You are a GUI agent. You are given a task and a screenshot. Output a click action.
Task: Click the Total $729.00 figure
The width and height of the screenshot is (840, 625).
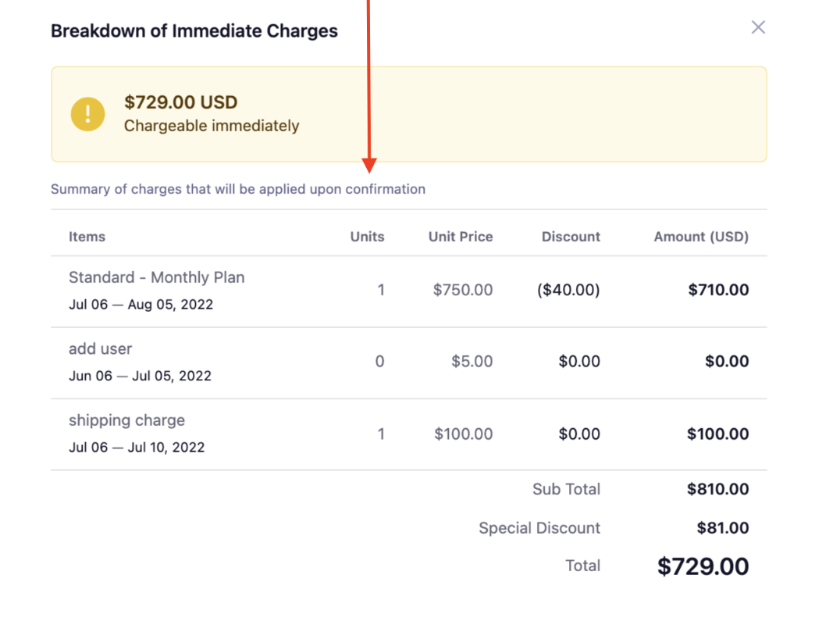703,566
